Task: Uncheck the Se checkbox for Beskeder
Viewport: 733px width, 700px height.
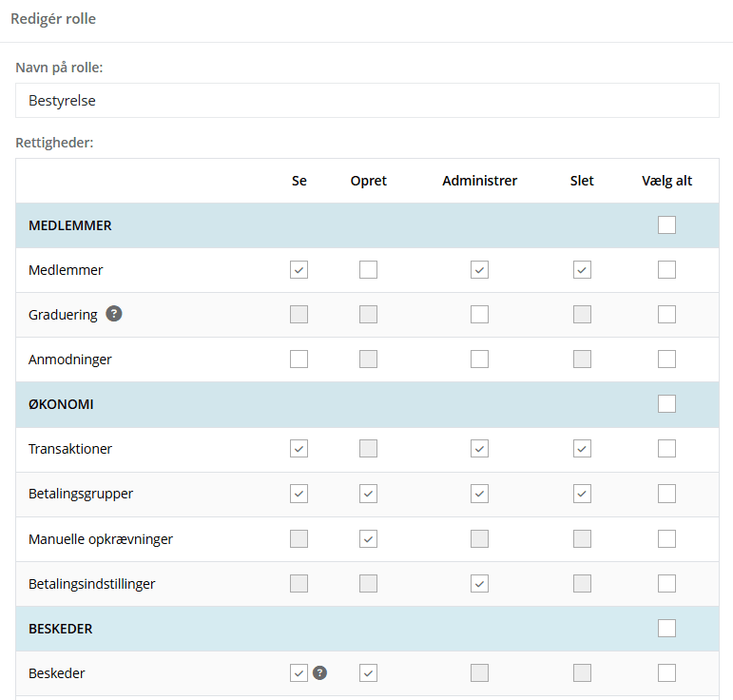Action: [299, 672]
